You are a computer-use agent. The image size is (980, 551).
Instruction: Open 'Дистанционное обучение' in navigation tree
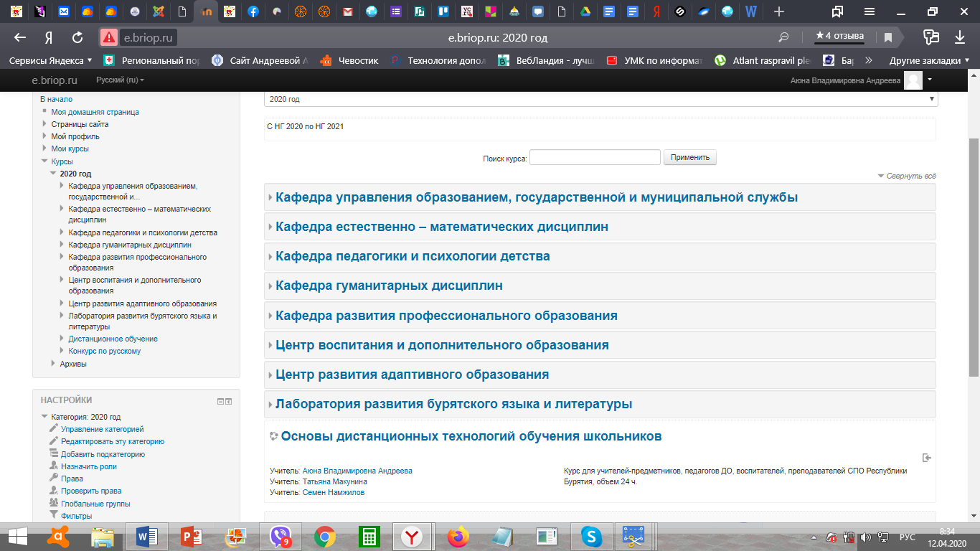point(113,339)
